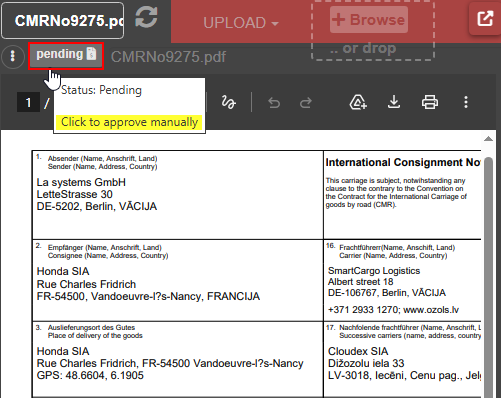Click 'LetteStrasse 30' address line
Screen dimensions: 501x398
[74, 194]
